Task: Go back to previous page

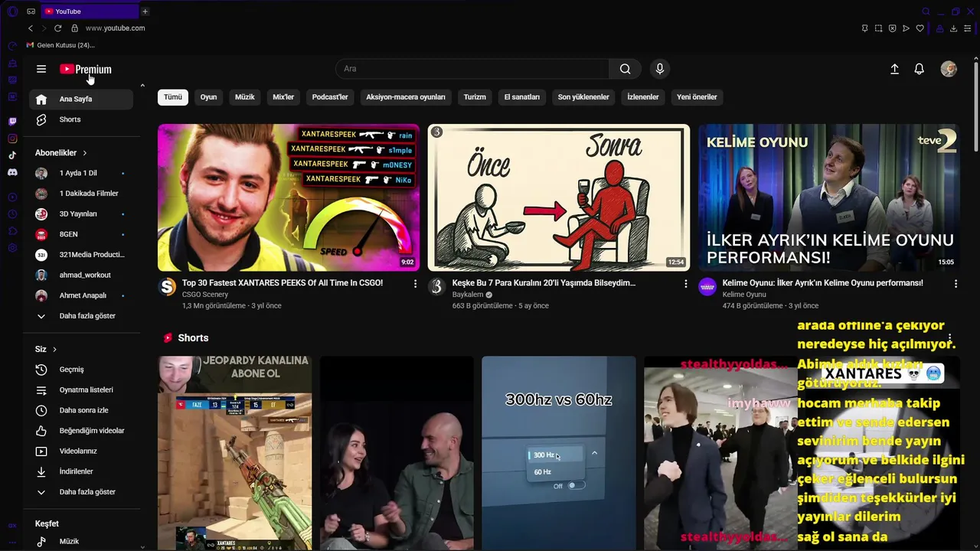Action: [x=31, y=28]
